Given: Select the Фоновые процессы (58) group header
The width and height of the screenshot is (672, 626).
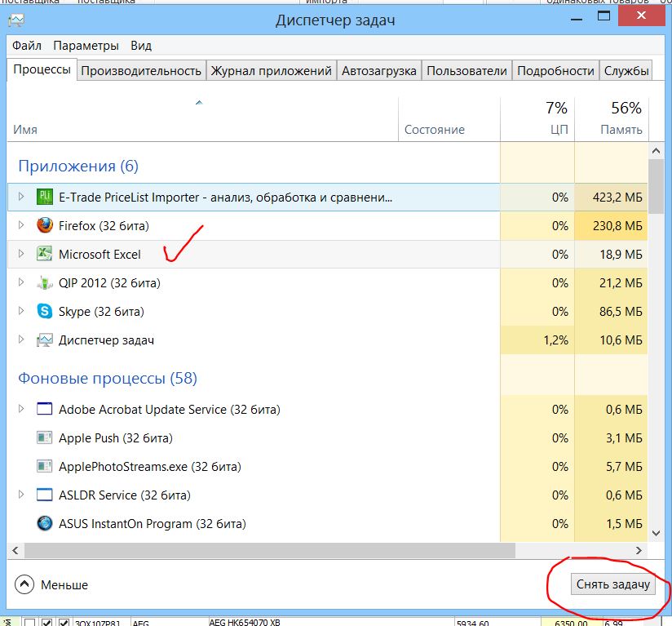Looking at the screenshot, I should (x=108, y=378).
